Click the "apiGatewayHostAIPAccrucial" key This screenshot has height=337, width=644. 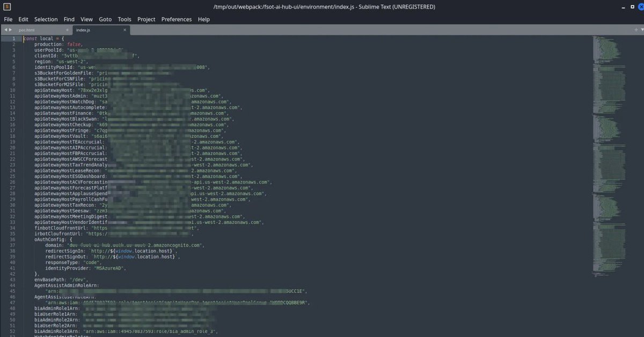point(71,148)
